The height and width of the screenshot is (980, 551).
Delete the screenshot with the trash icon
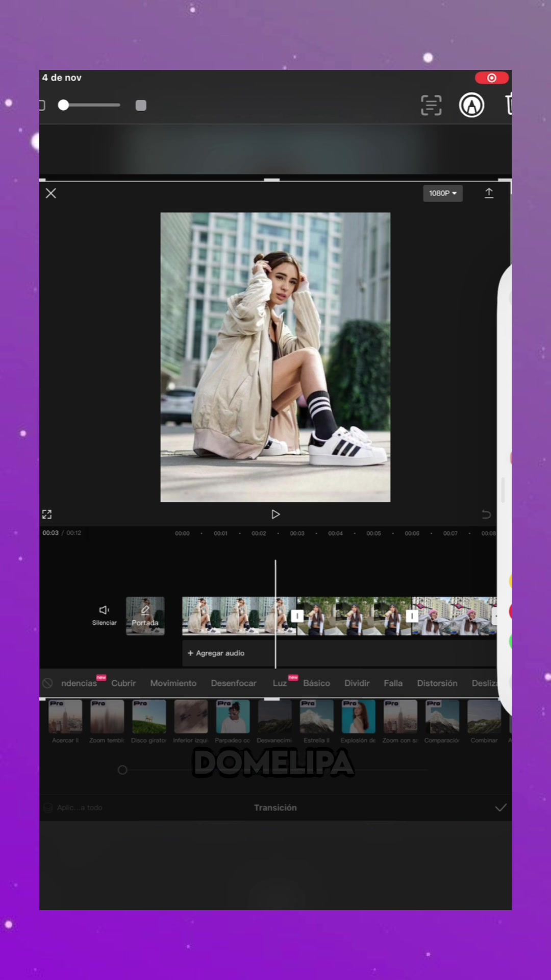pyautogui.click(x=509, y=105)
